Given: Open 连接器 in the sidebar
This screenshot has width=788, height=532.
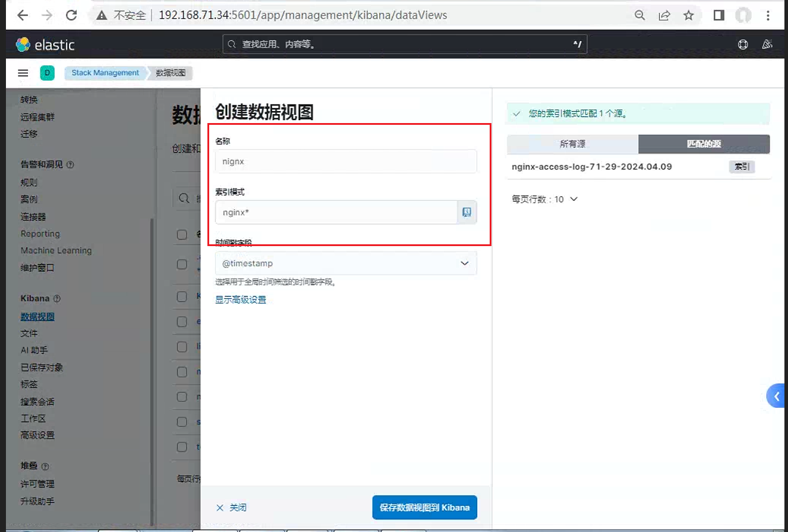Looking at the screenshot, I should coord(33,217).
